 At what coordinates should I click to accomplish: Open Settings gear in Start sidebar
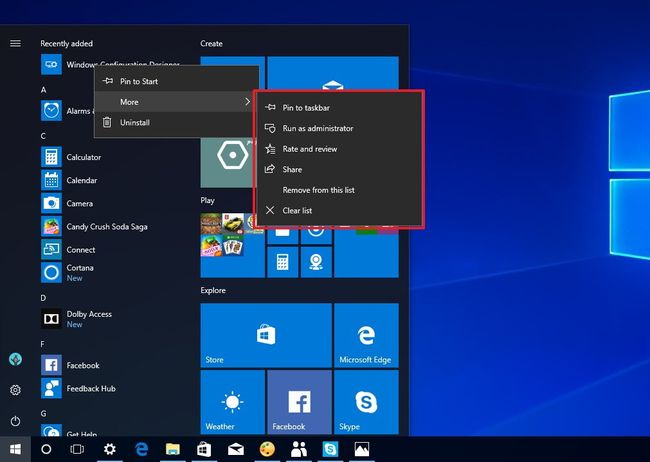(x=15, y=390)
